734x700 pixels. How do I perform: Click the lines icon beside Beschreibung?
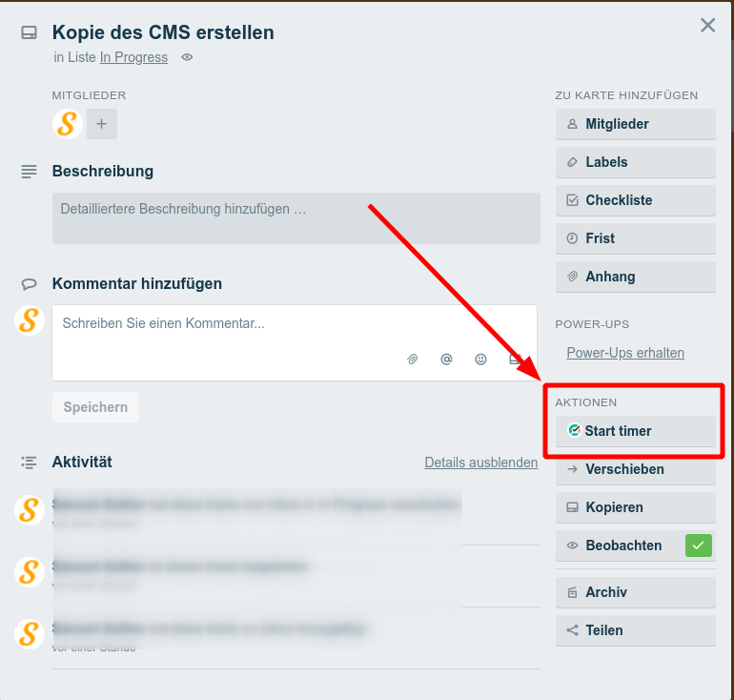coord(29,172)
